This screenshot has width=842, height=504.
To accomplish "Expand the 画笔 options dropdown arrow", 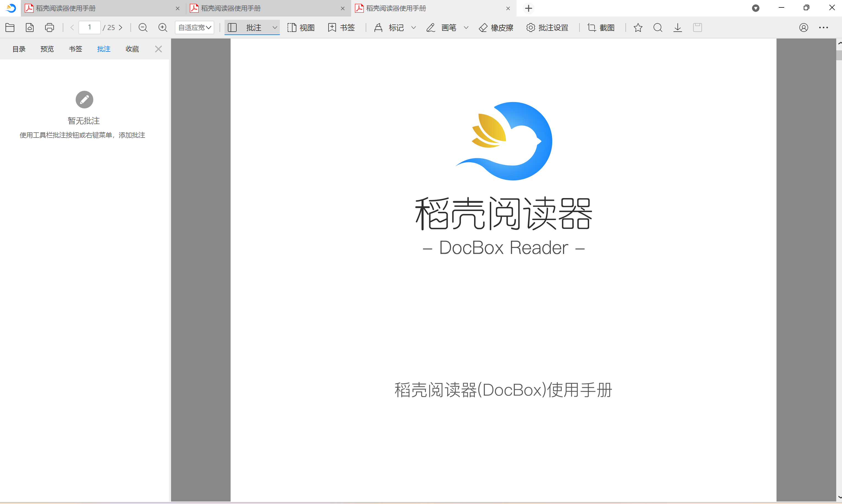I will pos(466,28).
